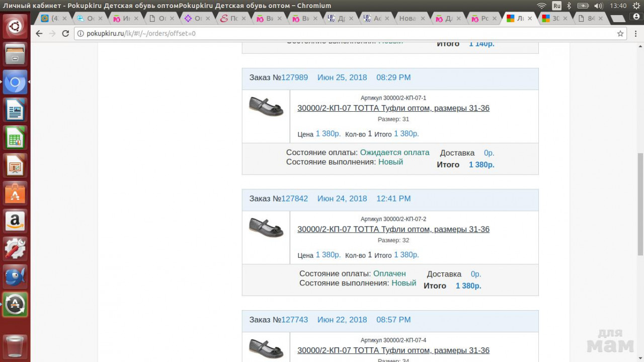Click the page vertical scrollbar

tap(640, 201)
